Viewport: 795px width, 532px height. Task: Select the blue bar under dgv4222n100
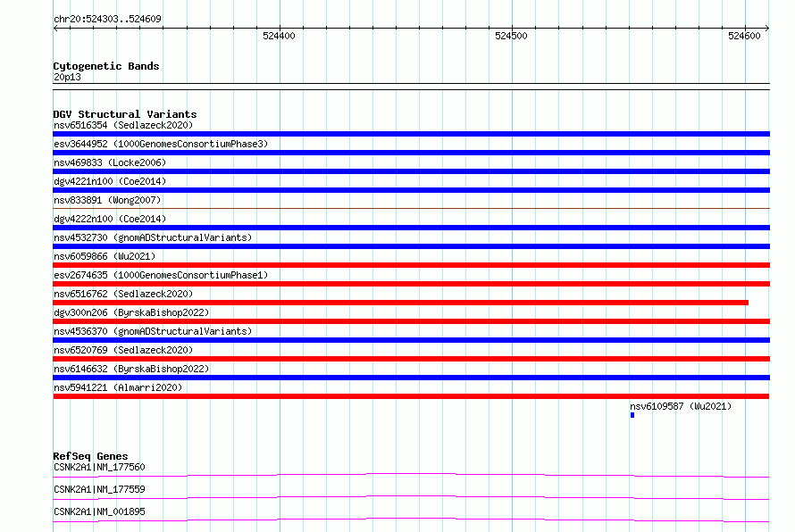[x=411, y=228]
